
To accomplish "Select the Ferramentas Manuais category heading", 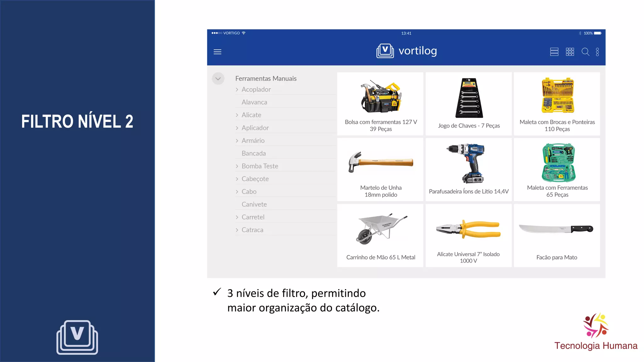I will coord(266,79).
